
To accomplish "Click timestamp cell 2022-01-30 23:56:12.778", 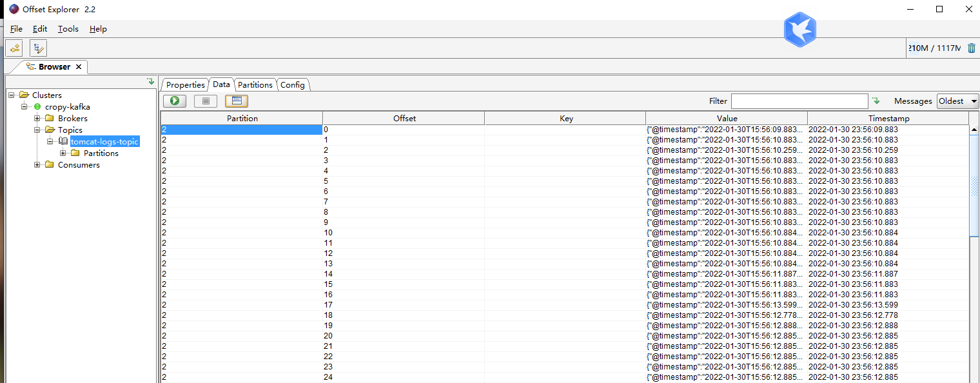I will pos(888,315).
